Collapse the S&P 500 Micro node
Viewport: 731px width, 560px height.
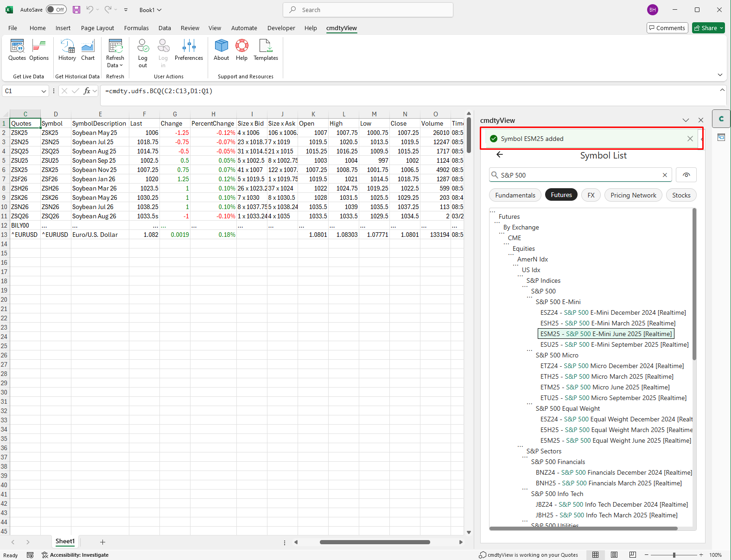(x=530, y=351)
